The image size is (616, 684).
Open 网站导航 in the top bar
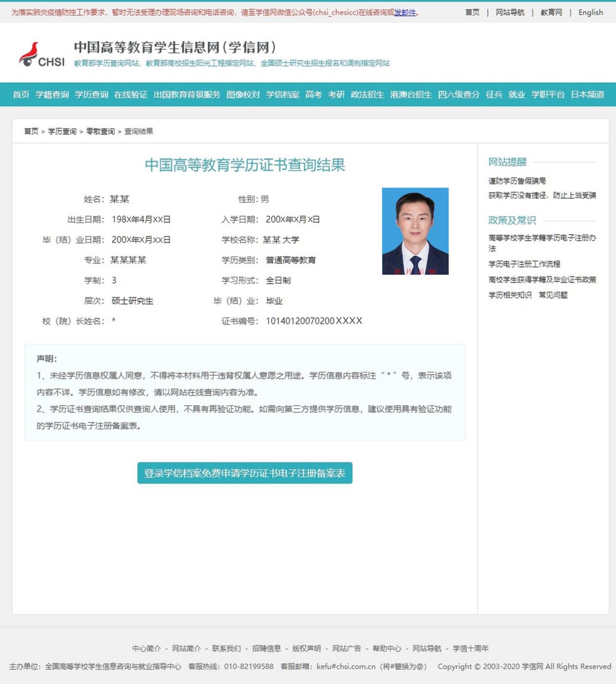510,13
